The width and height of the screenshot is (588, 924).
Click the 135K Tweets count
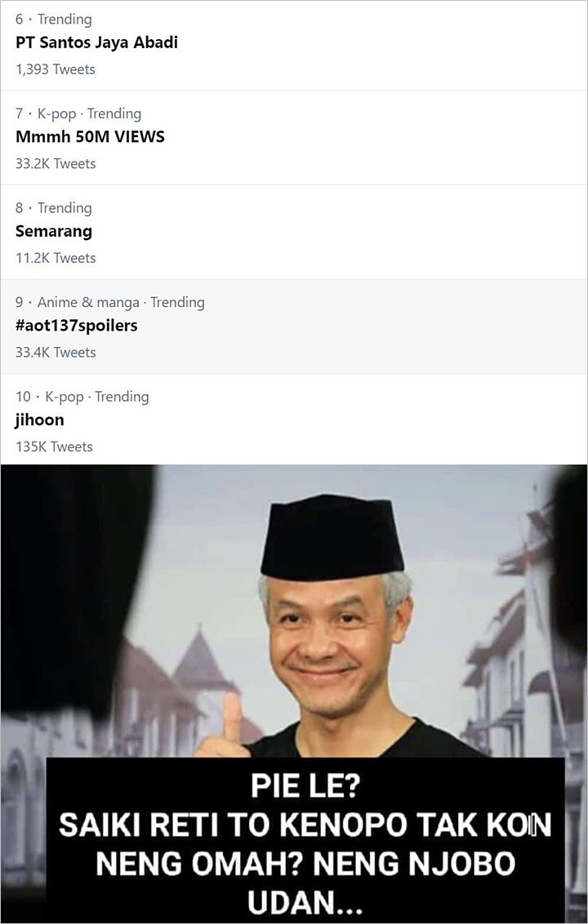[x=54, y=446]
